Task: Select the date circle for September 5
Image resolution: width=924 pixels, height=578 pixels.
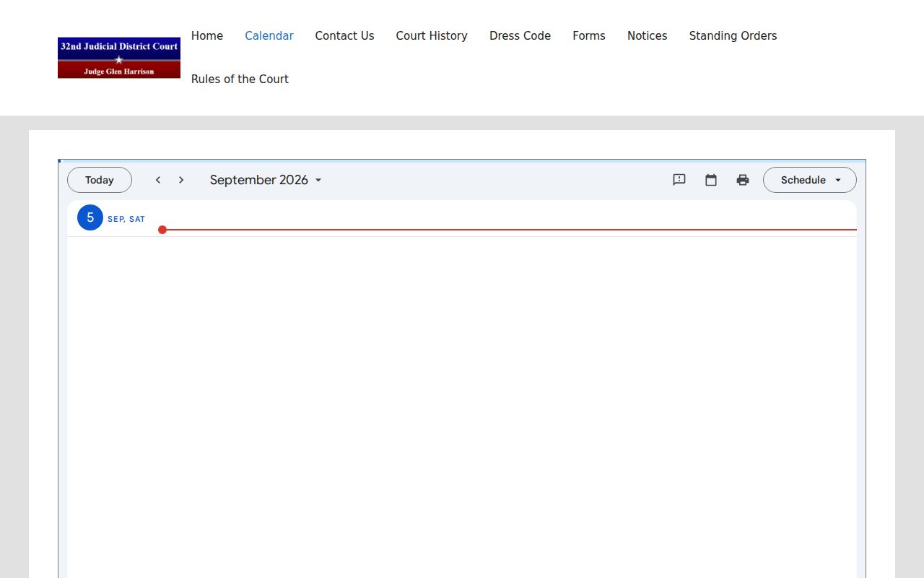Action: click(x=90, y=217)
